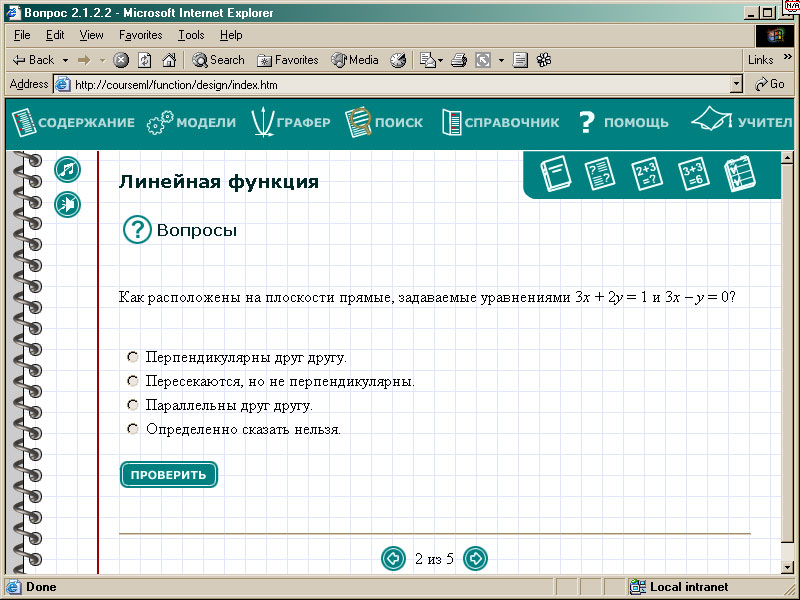Open the 2+3=? problems icon

647,175
